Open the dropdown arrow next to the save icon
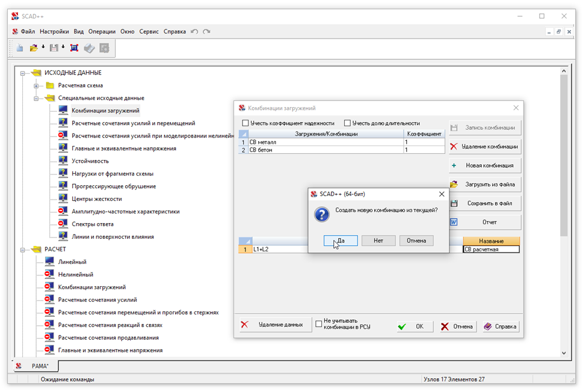586x392 pixels. [x=63, y=47]
